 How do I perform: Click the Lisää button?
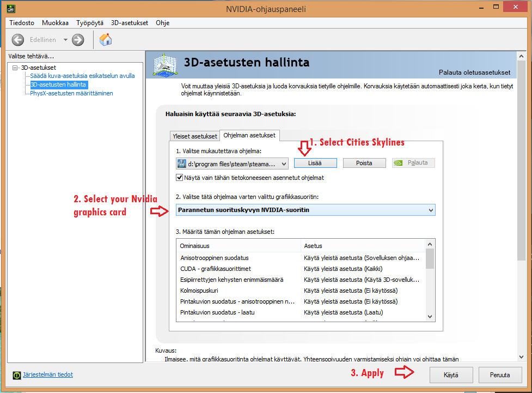coord(315,163)
